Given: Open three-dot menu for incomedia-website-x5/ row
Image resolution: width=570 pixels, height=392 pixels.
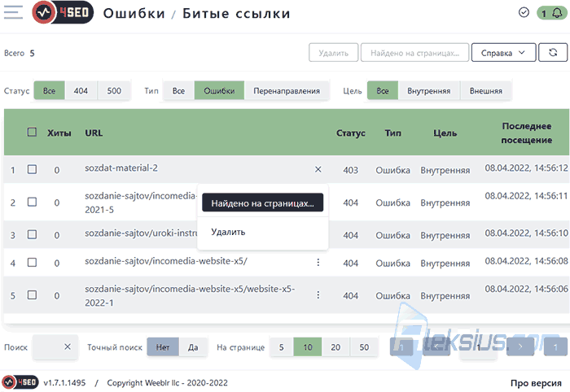Looking at the screenshot, I should click(318, 263).
